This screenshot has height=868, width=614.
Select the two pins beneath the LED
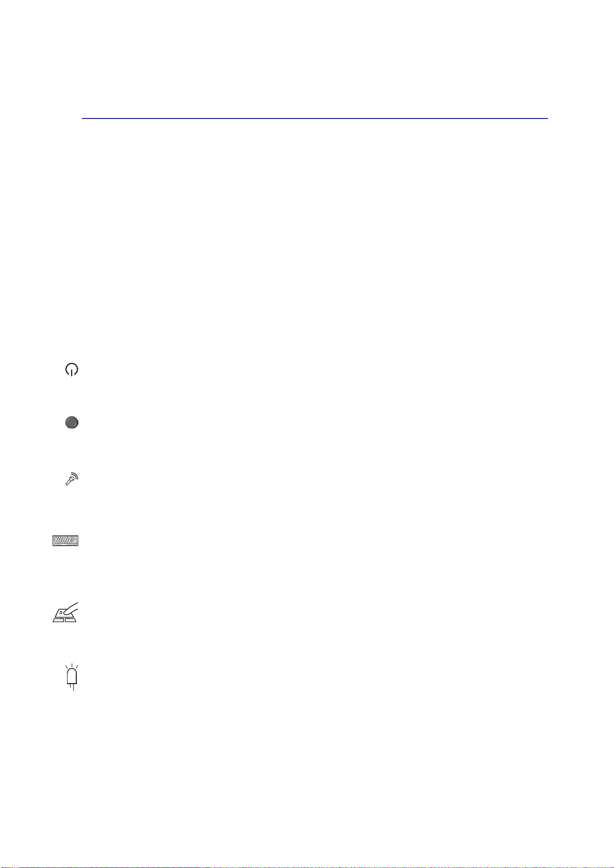[72, 688]
